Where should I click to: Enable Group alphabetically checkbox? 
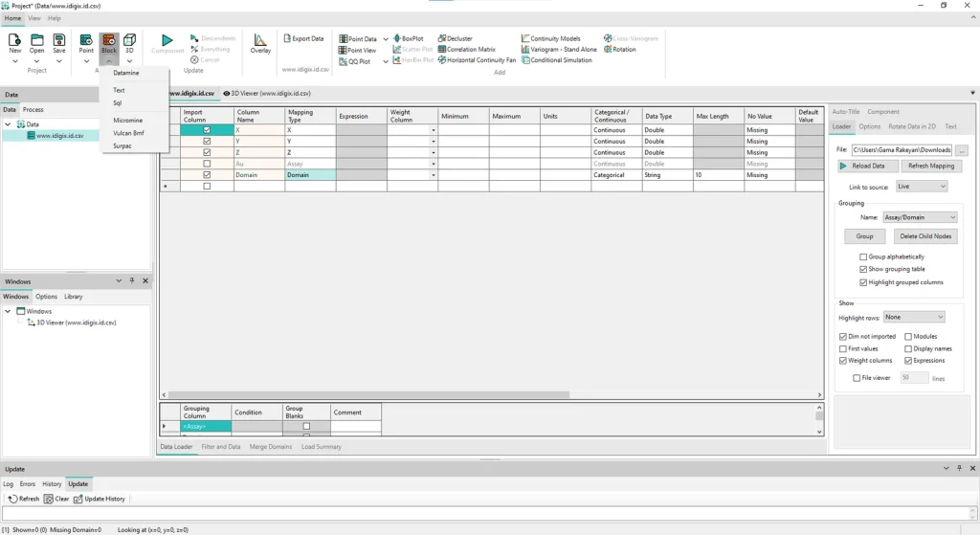tap(863, 256)
